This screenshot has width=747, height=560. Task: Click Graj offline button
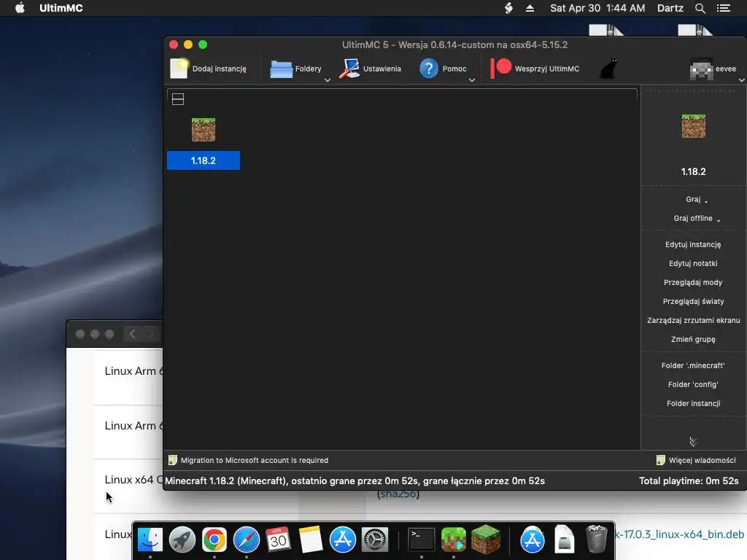pyautogui.click(x=693, y=218)
